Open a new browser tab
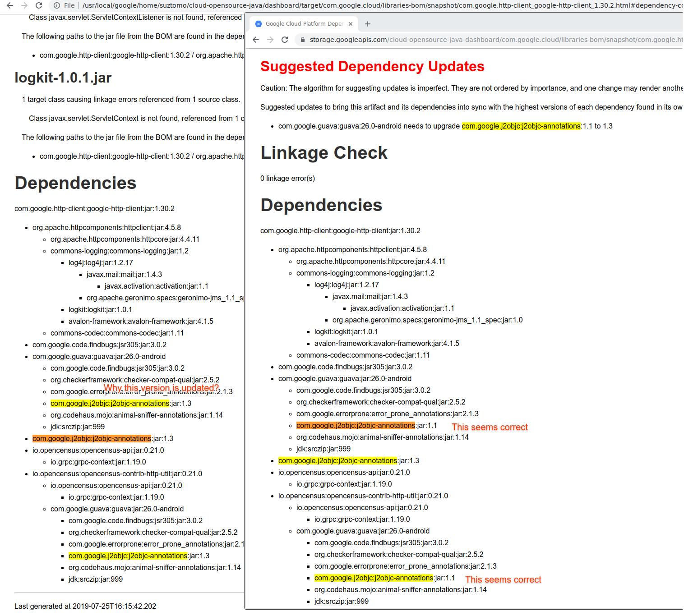The height and width of the screenshot is (616, 684). point(367,23)
